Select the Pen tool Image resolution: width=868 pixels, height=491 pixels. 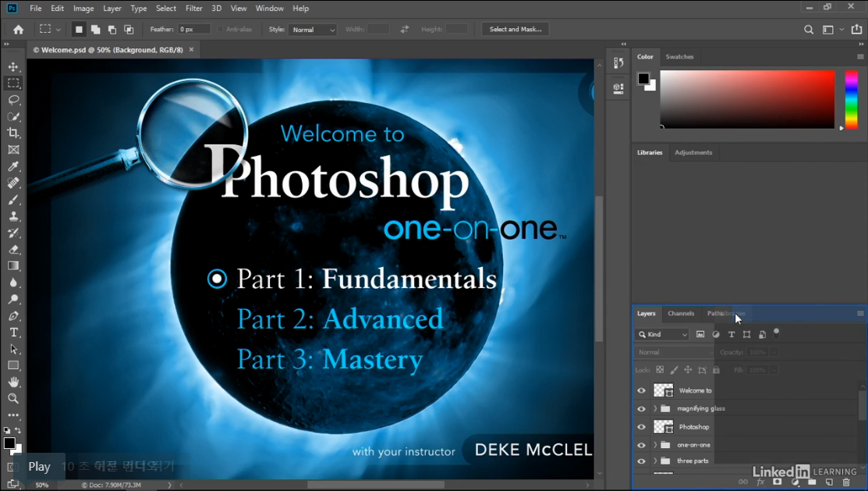tap(13, 316)
